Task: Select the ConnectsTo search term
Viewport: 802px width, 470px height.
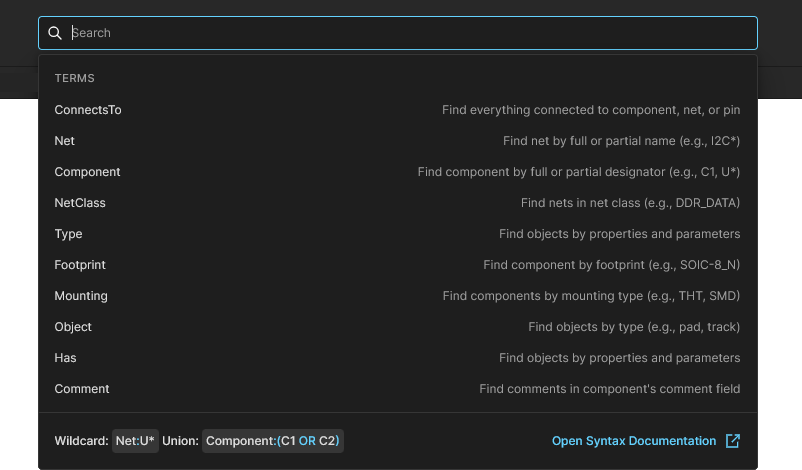Action: 397,110
